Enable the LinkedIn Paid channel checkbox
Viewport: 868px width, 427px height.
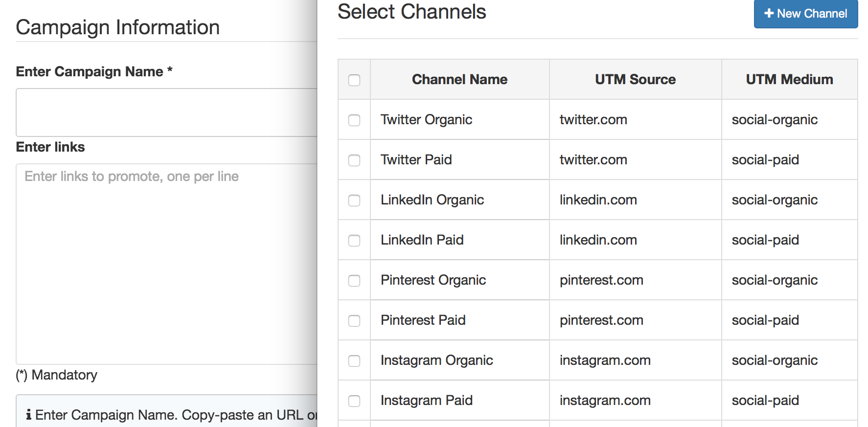[x=354, y=240]
